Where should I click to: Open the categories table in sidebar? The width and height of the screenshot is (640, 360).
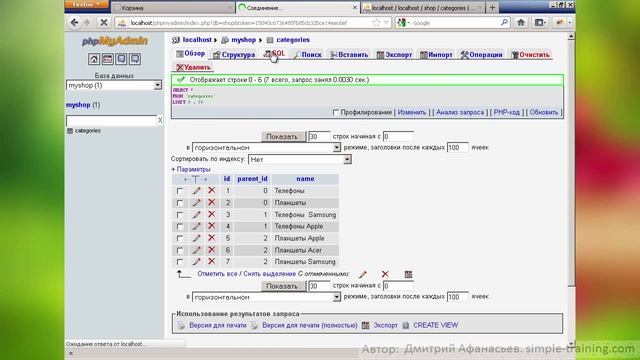[87, 131]
